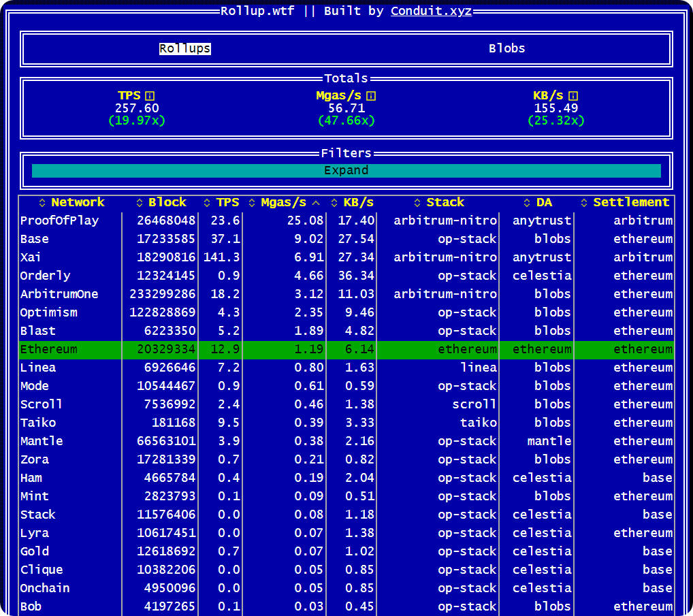Click Ethereum block number 20329334

166,350
